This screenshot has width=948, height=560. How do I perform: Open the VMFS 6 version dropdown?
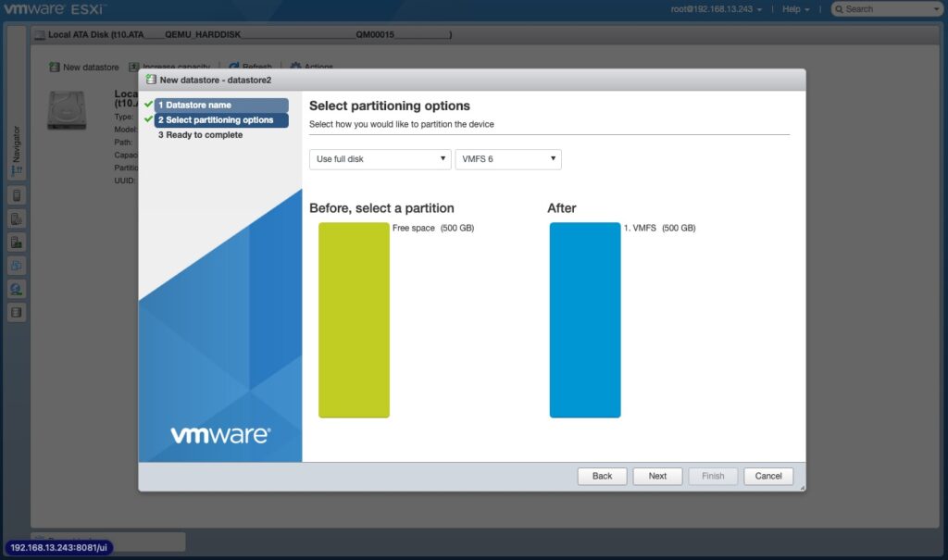pos(508,159)
